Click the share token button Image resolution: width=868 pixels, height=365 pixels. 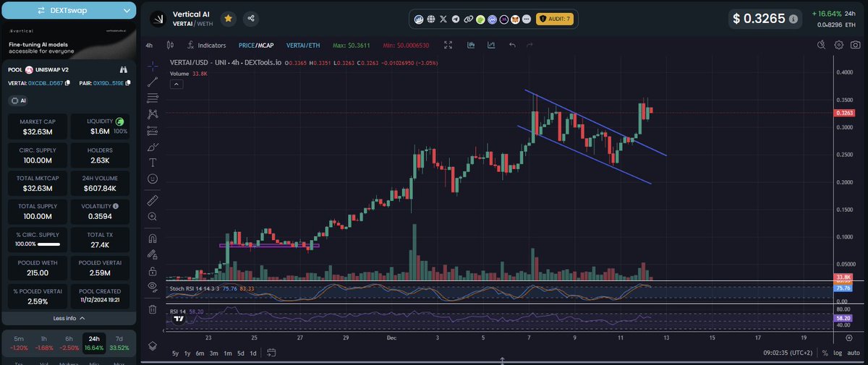[x=250, y=18]
